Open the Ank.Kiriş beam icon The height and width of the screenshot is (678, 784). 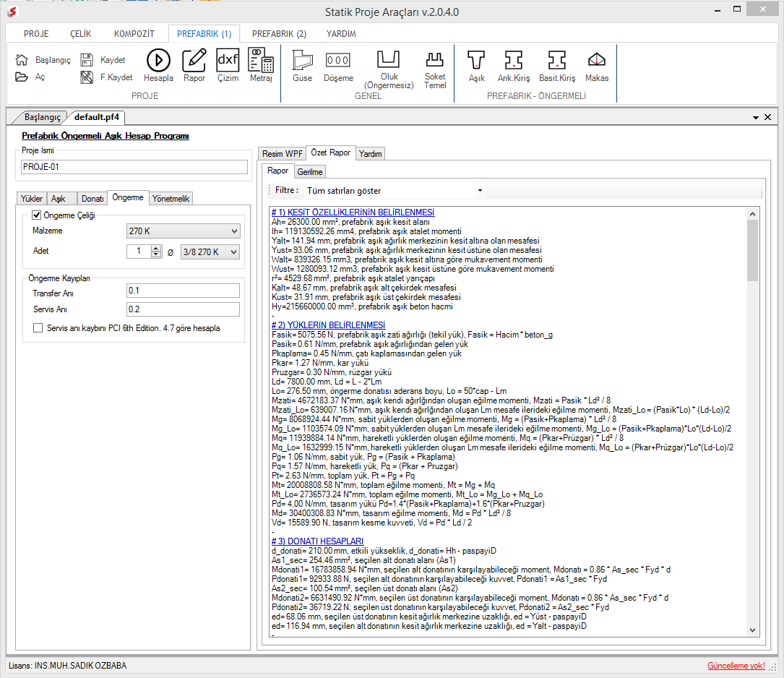(x=514, y=60)
